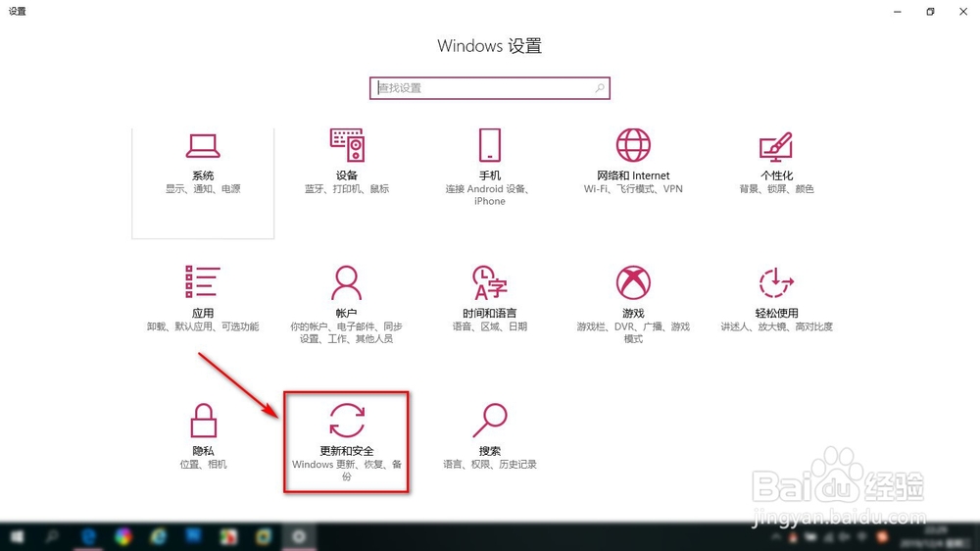Open the 设备 (Devices) keyboard-speaker icon
Viewport: 980px width, 551px height.
[347, 145]
